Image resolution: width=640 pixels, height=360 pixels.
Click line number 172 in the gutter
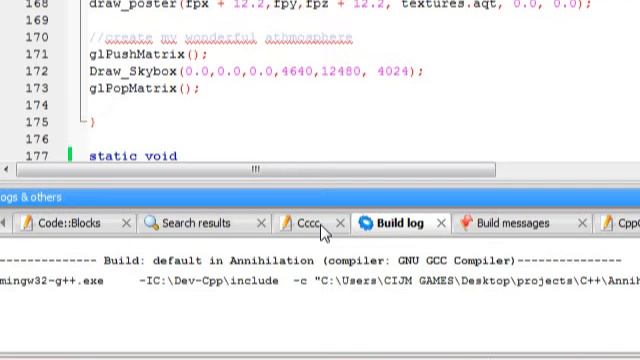pos(37,71)
